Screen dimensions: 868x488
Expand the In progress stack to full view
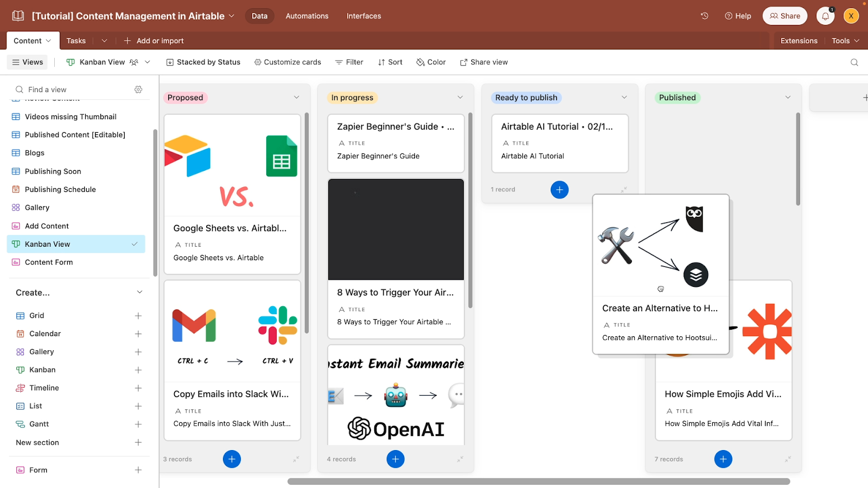point(460,459)
